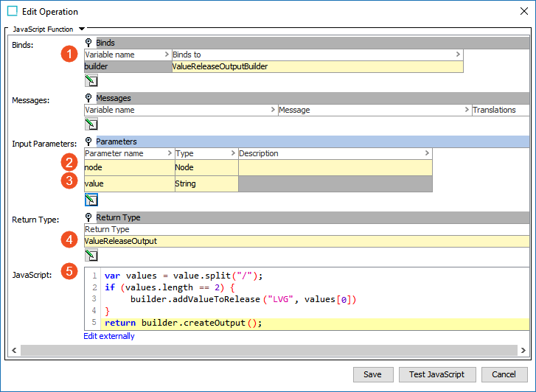Open the JavaScript Function dropdown arrow

[x=82, y=29]
